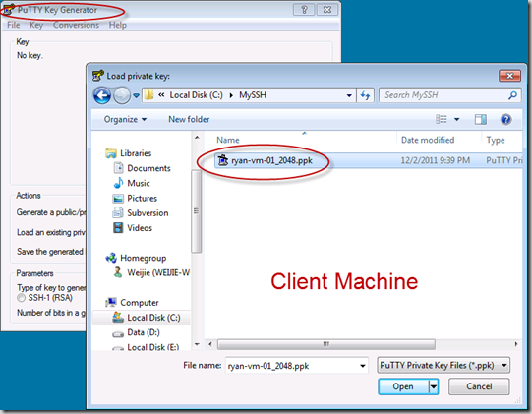Expand the Organize dropdown
Viewport: 532px width, 414px height.
(x=125, y=119)
